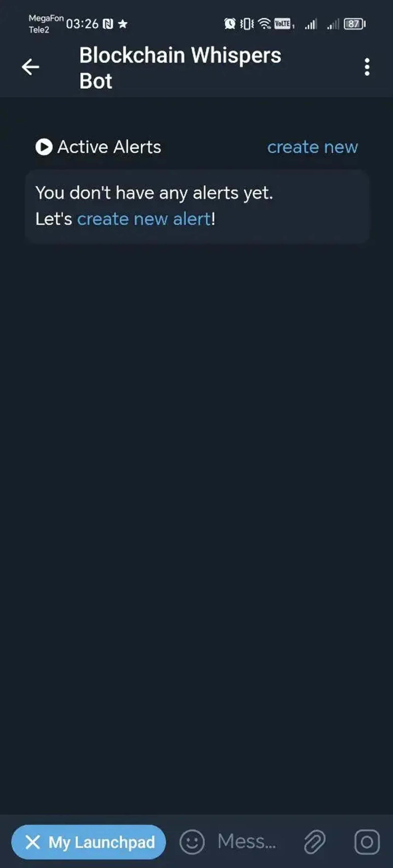Tap the 'You don't have any alerts' card
This screenshot has width=393, height=868.
click(197, 206)
